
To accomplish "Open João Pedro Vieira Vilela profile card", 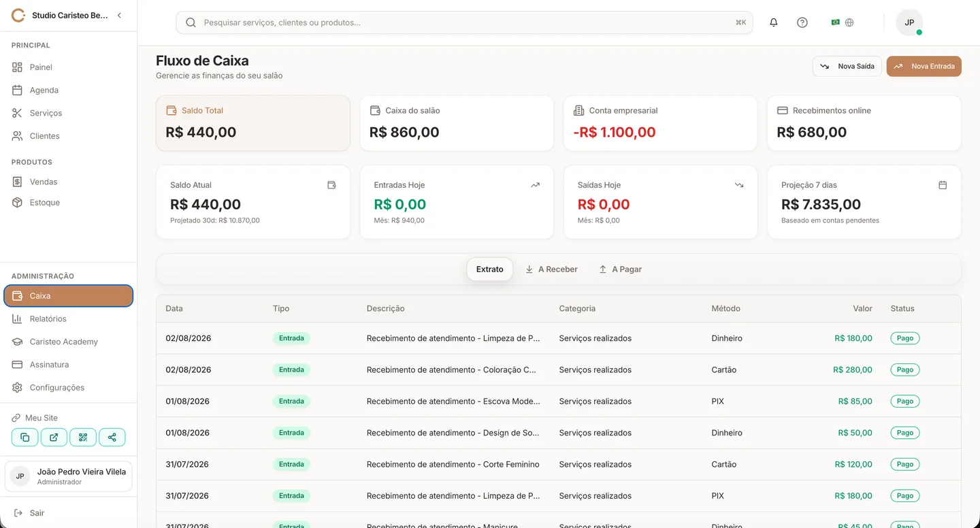I will coord(68,476).
